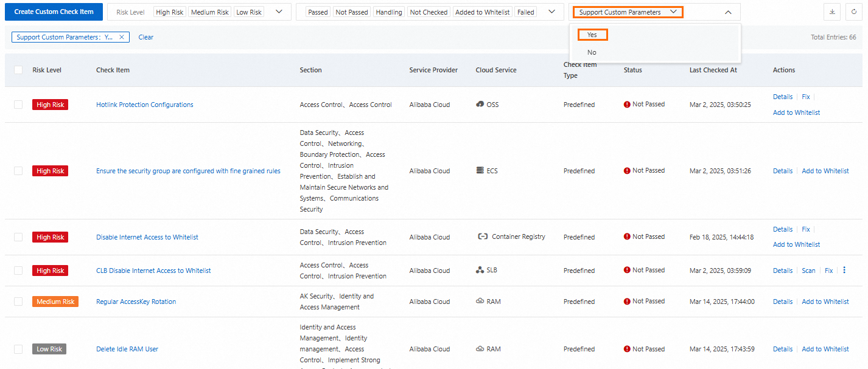Select the Hotlink Protection Configurations row checkbox
The image size is (868, 369).
point(18,105)
